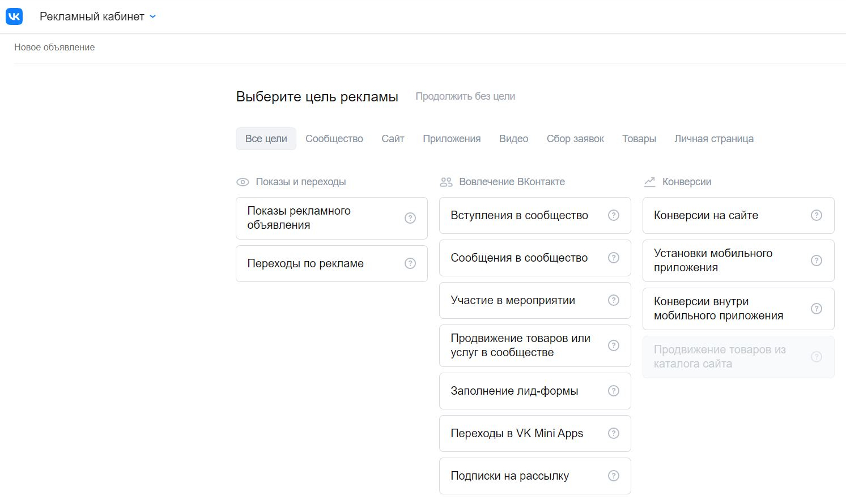
Task: Choose the Переходы по рекламе goal
Action: (x=331, y=263)
